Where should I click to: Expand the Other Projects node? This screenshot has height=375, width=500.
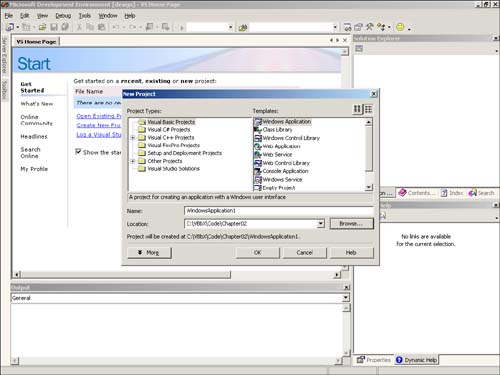point(133,161)
